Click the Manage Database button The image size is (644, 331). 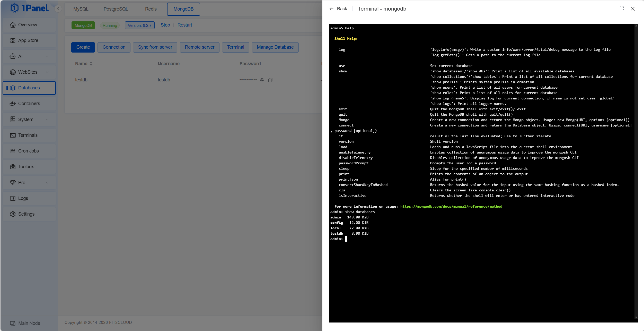pyautogui.click(x=275, y=47)
